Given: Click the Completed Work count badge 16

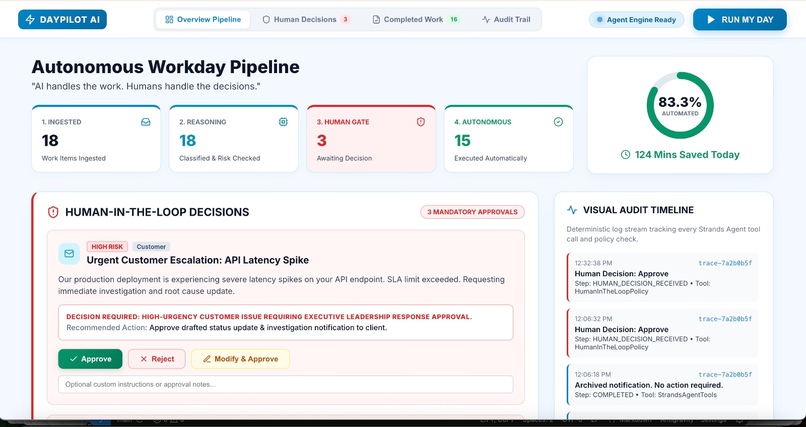Looking at the screenshot, I should 453,20.
